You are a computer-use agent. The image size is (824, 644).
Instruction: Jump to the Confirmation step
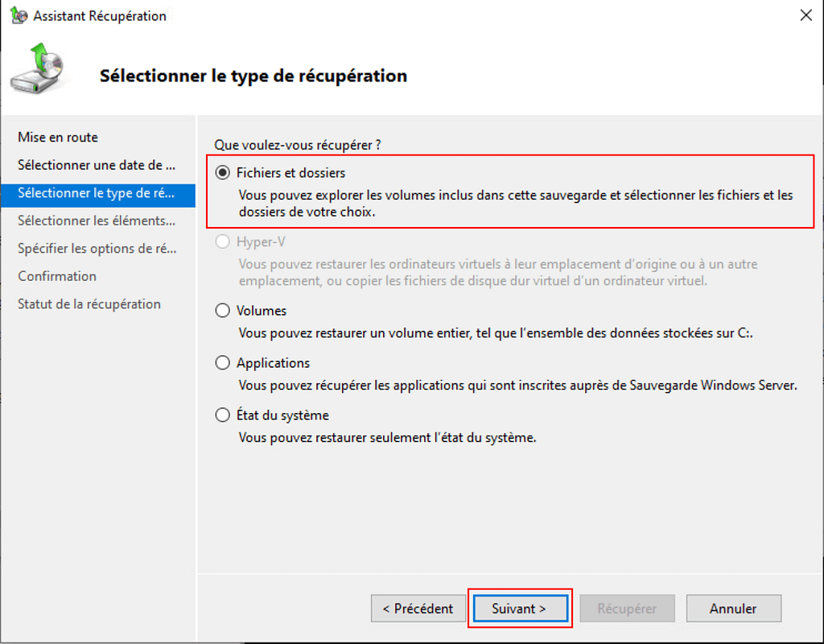[x=57, y=276]
